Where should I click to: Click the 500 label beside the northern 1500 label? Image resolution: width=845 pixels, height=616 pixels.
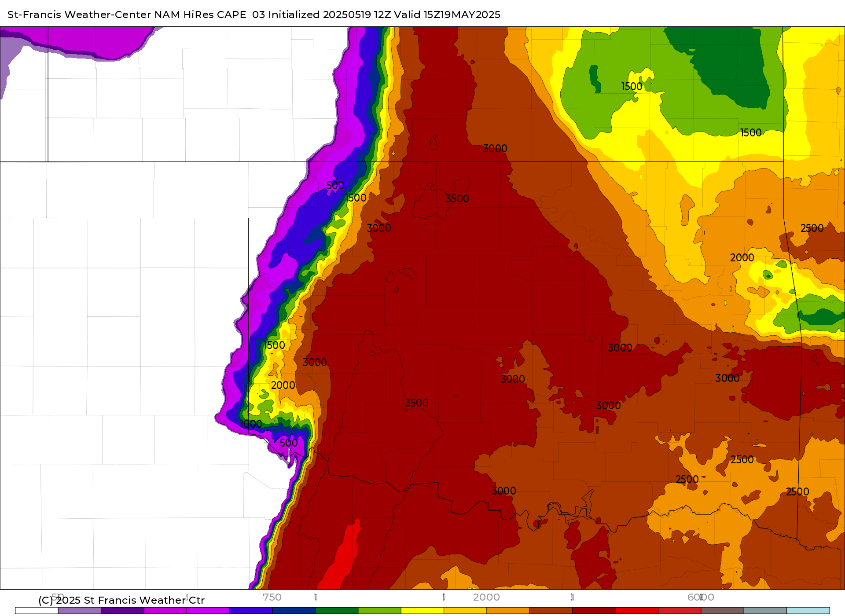(x=335, y=185)
